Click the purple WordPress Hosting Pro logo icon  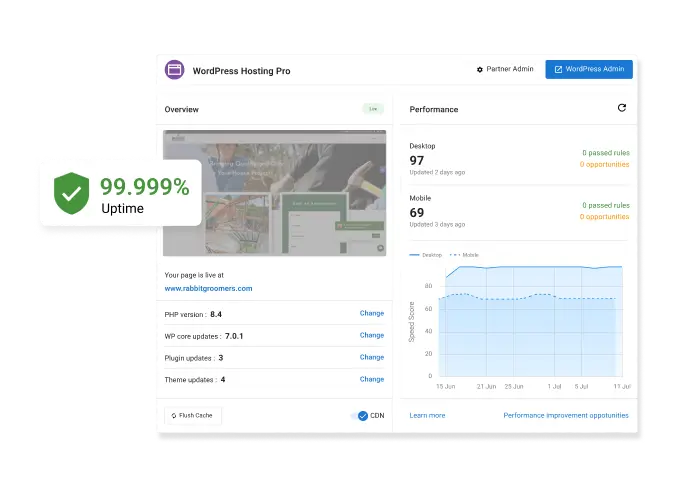pyautogui.click(x=174, y=70)
